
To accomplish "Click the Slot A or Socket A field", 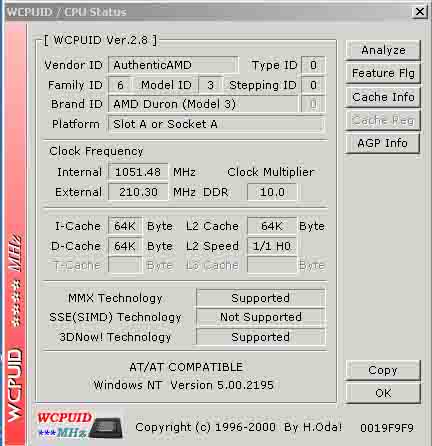I will 216,124.
